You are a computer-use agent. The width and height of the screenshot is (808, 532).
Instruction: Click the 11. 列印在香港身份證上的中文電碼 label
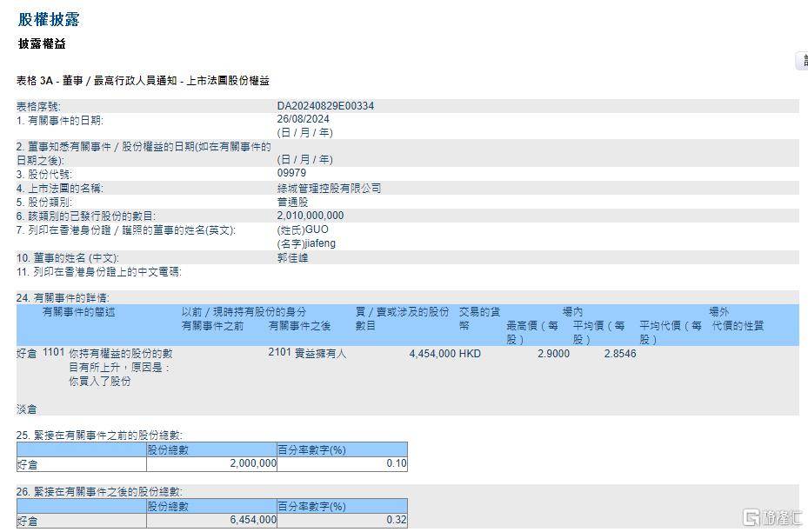[98, 272]
